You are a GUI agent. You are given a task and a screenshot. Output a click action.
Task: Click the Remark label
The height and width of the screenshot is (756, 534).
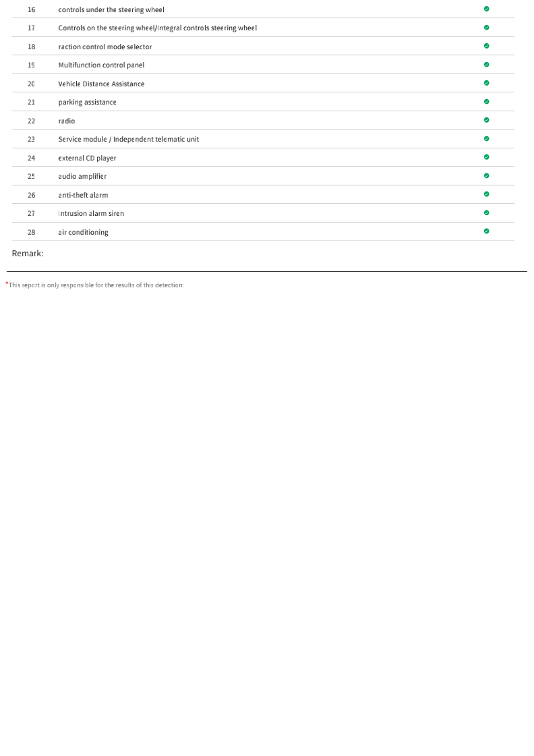tap(28, 253)
